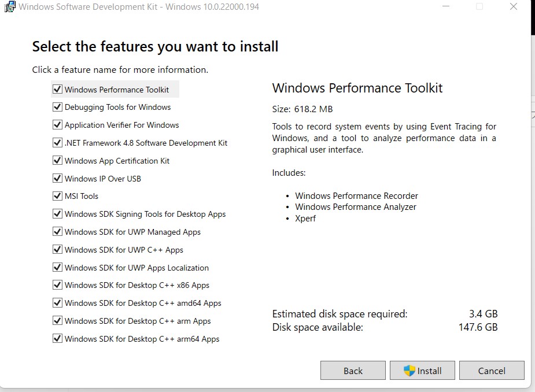
Task: Toggle Application Verifier For Windows checkbox
Action: (57, 125)
